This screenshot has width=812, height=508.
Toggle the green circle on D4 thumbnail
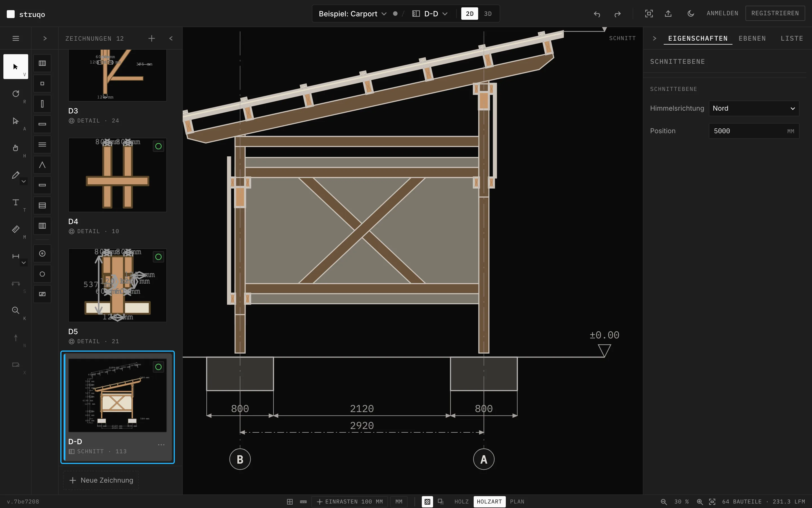tap(158, 146)
